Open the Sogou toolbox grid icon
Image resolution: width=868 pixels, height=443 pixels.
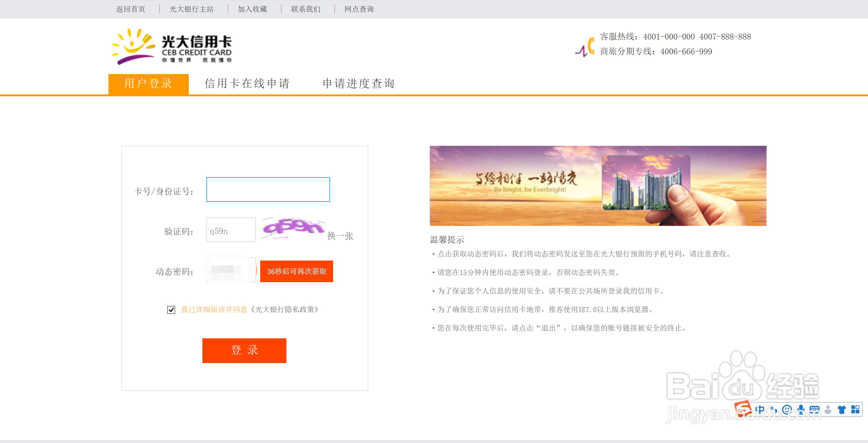tap(855, 409)
